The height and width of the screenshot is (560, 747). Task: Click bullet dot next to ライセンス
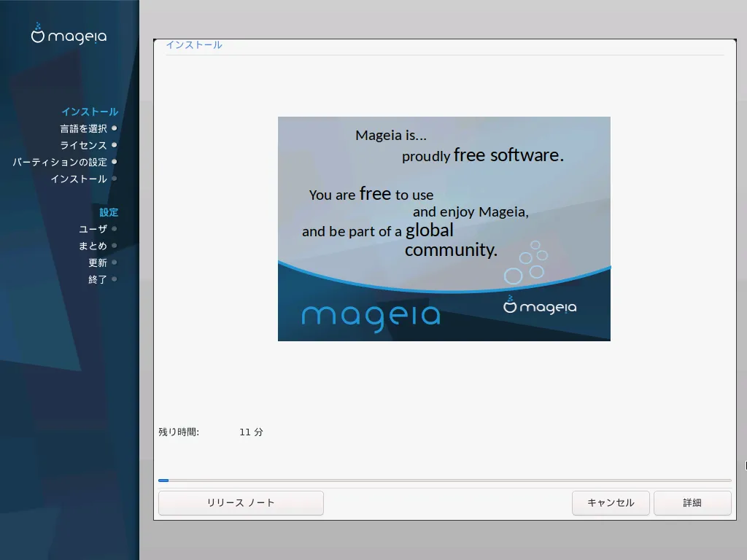pyautogui.click(x=115, y=145)
